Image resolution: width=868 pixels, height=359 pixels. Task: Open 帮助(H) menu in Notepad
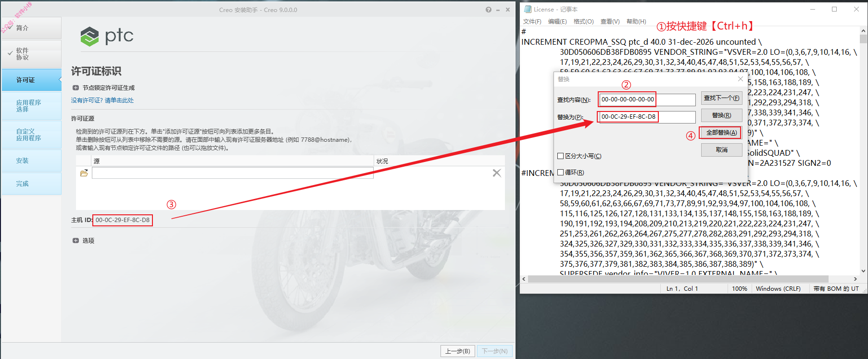pos(636,22)
